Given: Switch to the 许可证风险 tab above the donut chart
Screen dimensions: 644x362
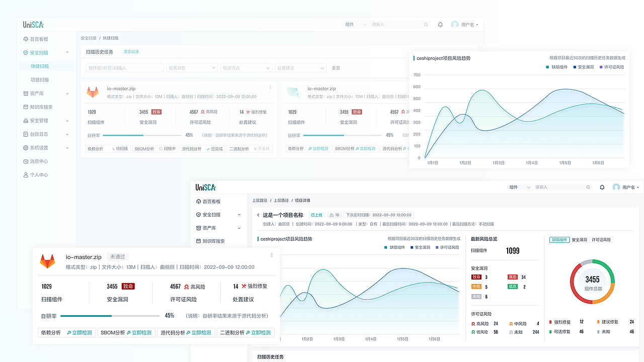Looking at the screenshot, I should [602, 240].
